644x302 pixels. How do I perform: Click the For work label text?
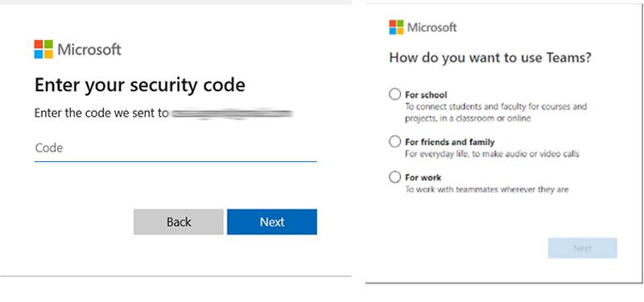pos(423,178)
